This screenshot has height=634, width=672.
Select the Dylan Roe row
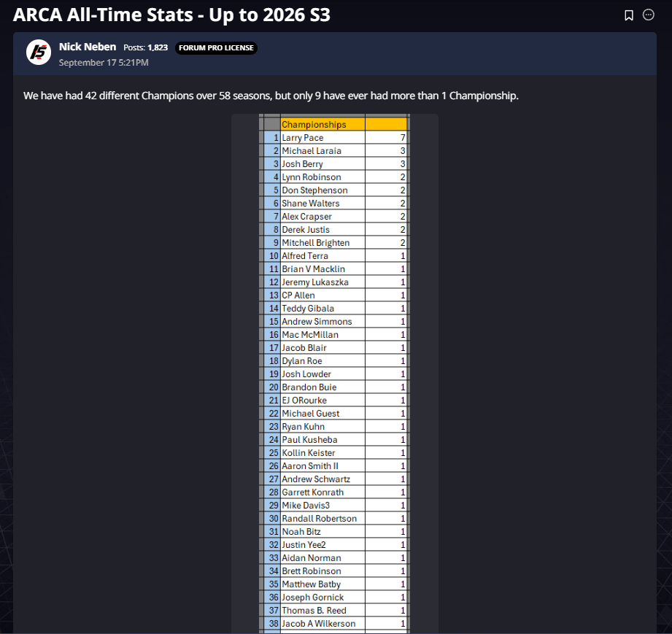pos(335,361)
